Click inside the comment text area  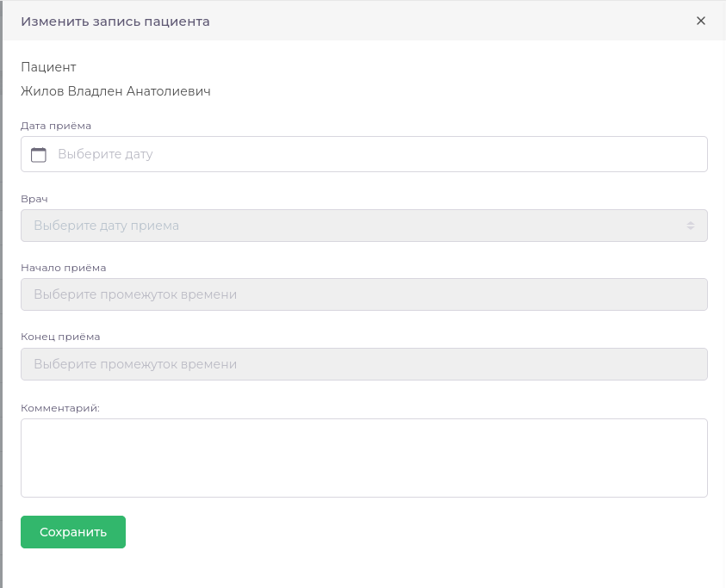[x=363, y=457]
